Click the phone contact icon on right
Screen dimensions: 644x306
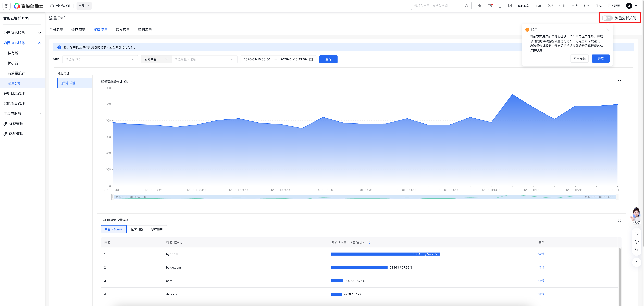click(x=637, y=249)
